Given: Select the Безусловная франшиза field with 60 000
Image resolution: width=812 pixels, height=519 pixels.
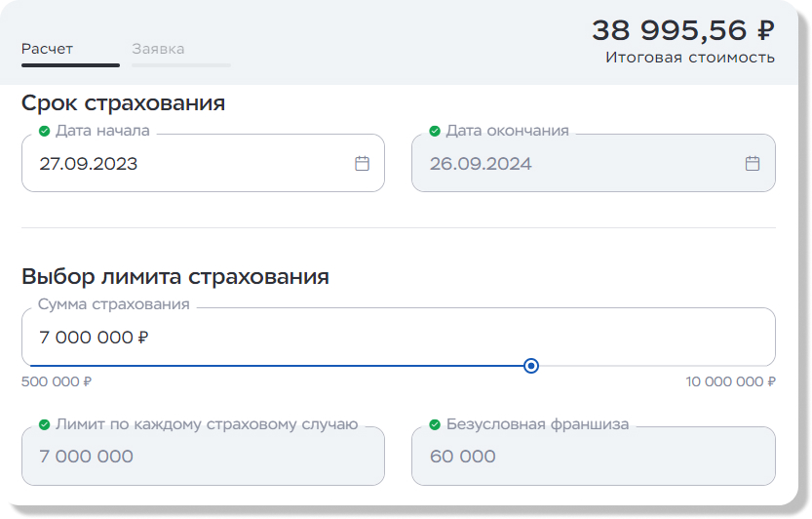Looking at the screenshot, I should click(x=593, y=457).
